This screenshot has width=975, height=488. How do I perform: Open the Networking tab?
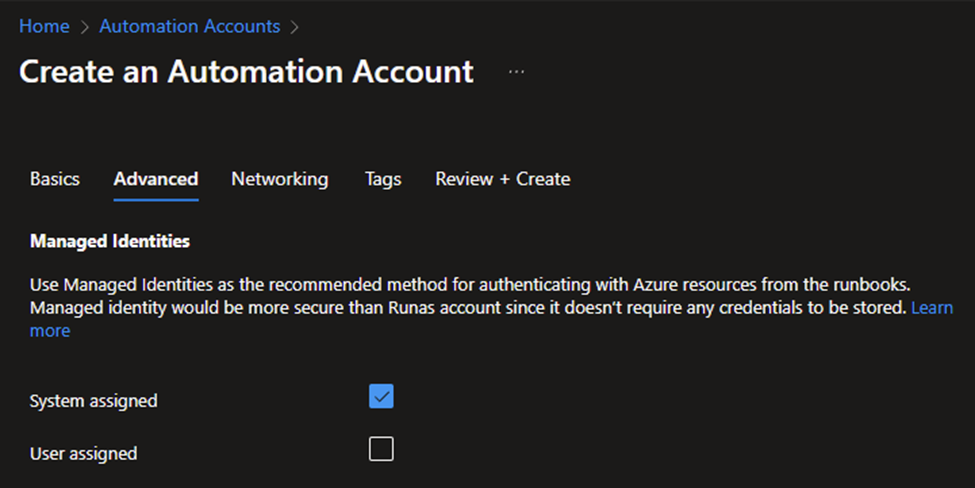[280, 179]
